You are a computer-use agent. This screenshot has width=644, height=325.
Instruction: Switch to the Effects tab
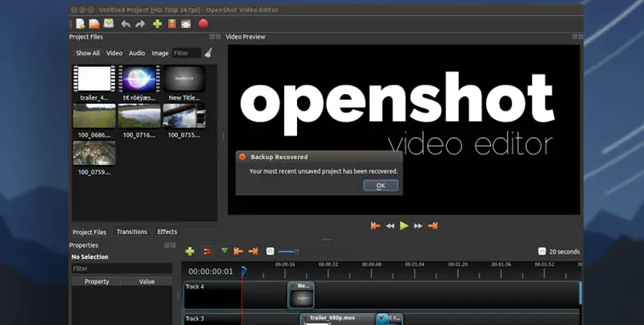coord(167,232)
